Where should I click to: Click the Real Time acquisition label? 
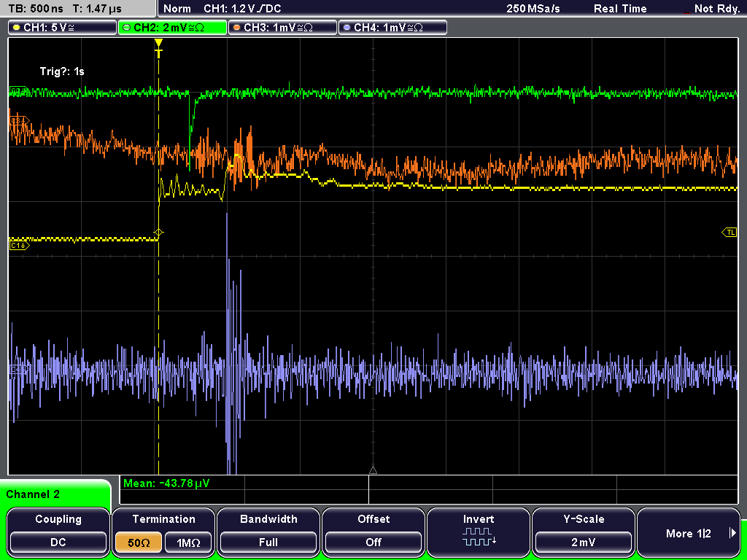click(x=620, y=9)
